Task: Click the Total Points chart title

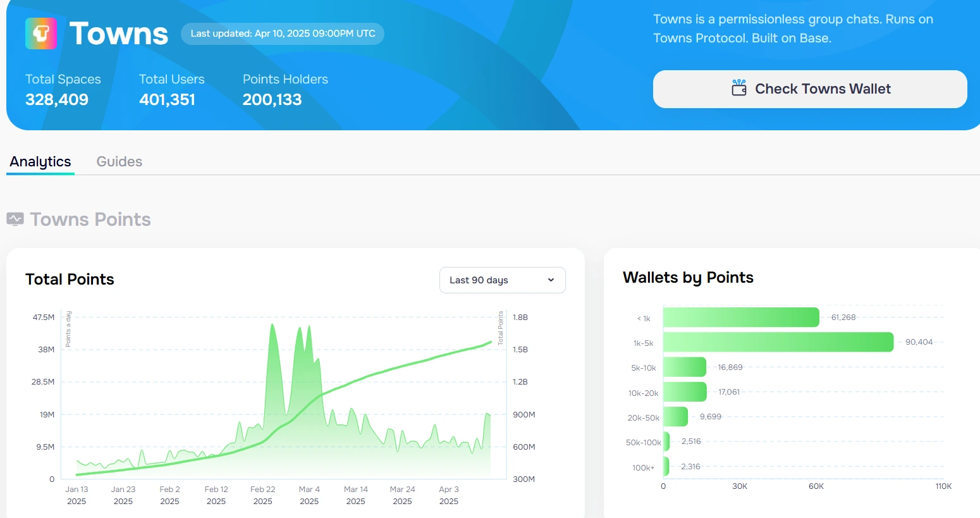Action: [x=70, y=280]
